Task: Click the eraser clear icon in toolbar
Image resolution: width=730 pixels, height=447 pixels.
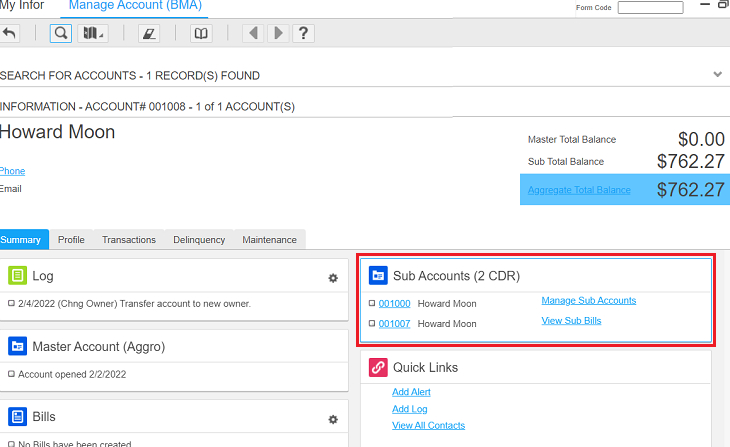Action: (x=150, y=33)
